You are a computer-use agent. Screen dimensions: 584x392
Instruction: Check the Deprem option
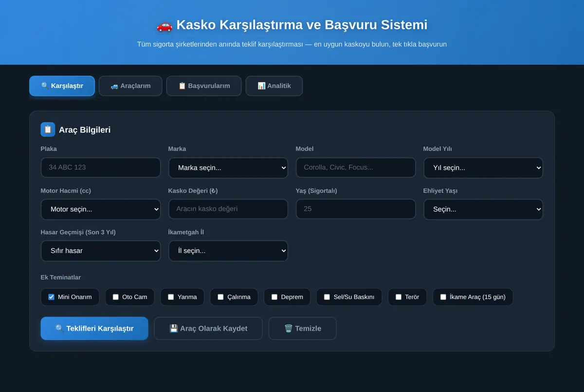tap(274, 297)
